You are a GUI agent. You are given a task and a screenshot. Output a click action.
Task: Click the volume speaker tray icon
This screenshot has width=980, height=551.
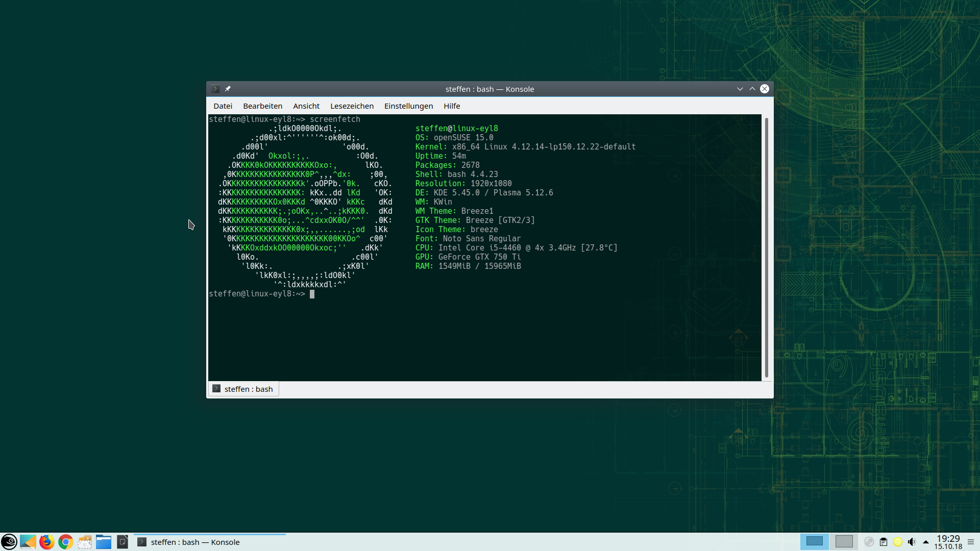click(912, 542)
